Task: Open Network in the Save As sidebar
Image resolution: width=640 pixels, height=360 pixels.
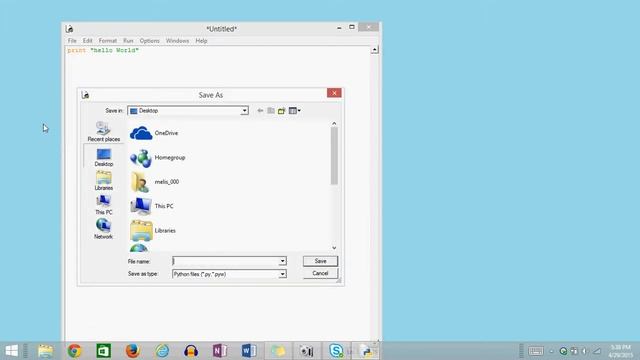Action: pyautogui.click(x=104, y=229)
